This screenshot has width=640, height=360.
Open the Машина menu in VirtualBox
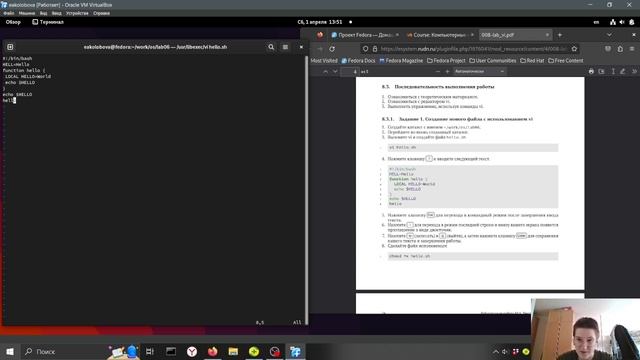click(x=27, y=13)
